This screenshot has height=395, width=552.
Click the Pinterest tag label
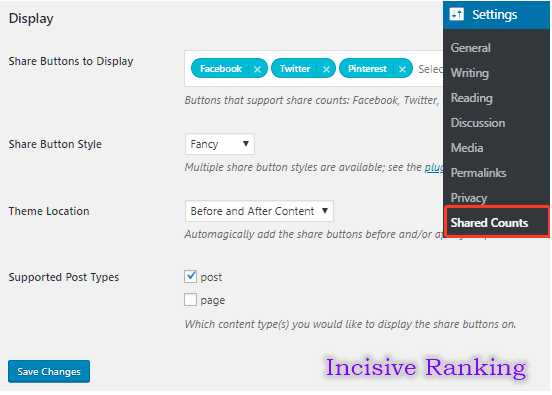pos(367,69)
